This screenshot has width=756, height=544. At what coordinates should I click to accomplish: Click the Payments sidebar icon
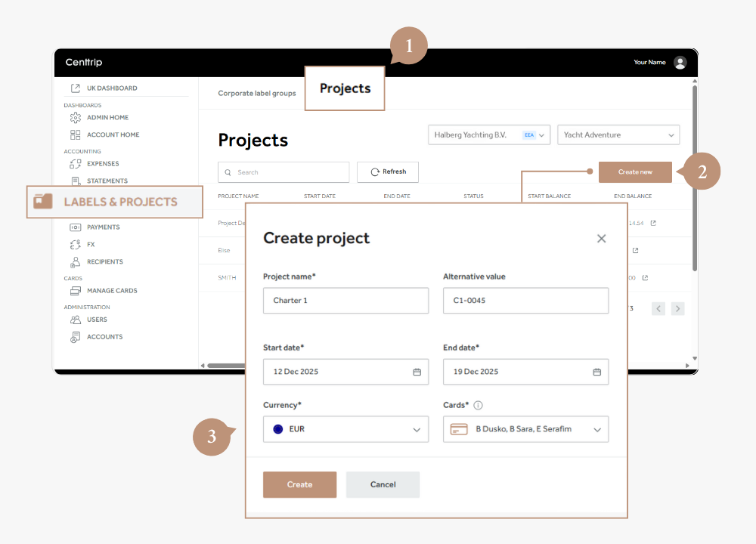75,227
